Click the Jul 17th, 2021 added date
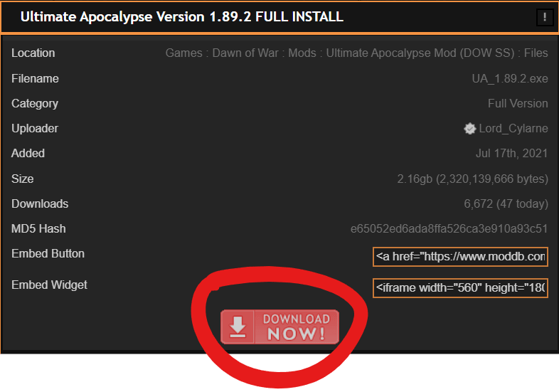This screenshot has height=392, width=559. pyautogui.click(x=511, y=154)
